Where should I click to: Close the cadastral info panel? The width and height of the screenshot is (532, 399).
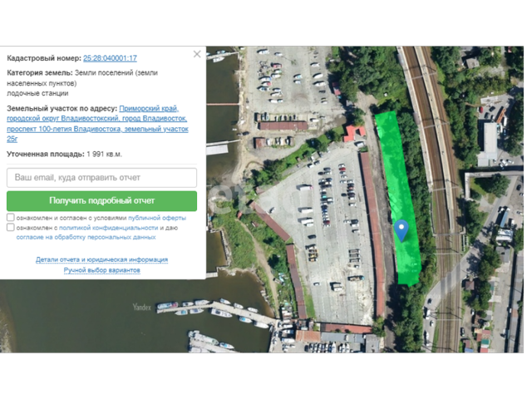197,54
